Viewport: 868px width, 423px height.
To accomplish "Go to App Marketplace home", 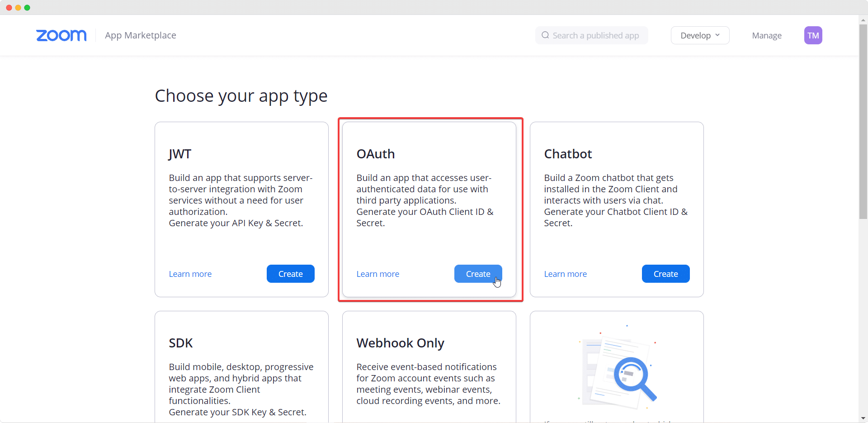I will (x=141, y=35).
